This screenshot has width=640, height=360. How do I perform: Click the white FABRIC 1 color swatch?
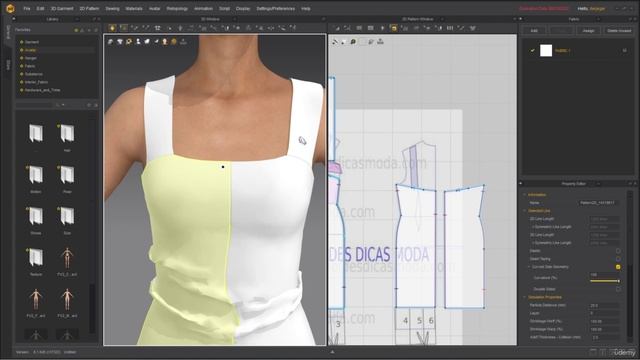pyautogui.click(x=546, y=50)
